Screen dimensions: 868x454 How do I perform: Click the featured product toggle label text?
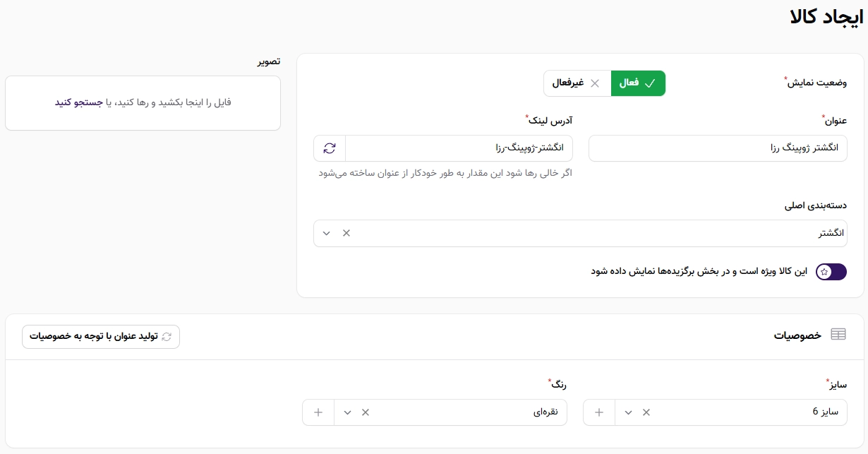tap(699, 271)
